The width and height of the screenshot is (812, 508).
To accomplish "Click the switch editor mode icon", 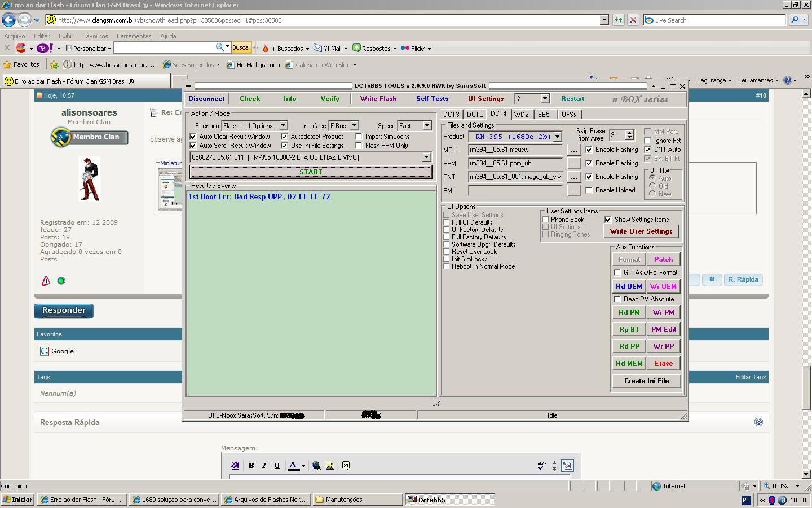I will [x=567, y=466].
